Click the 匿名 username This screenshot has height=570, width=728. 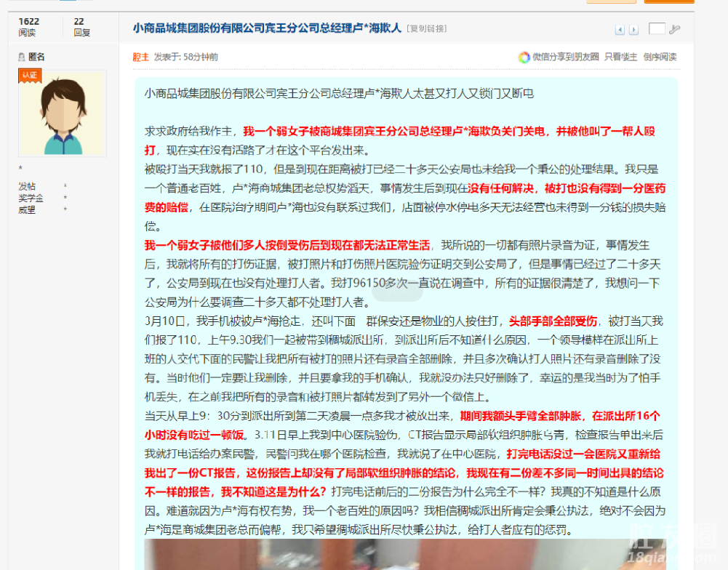tap(36, 57)
